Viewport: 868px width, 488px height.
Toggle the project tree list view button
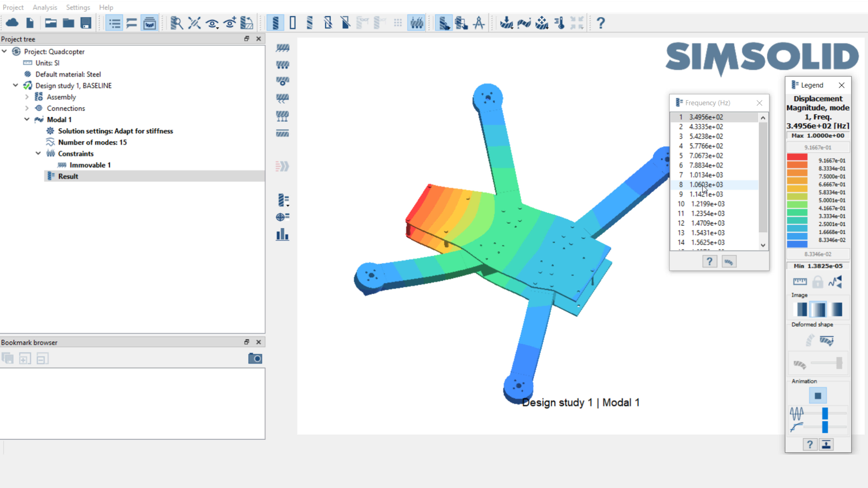pyautogui.click(x=114, y=23)
